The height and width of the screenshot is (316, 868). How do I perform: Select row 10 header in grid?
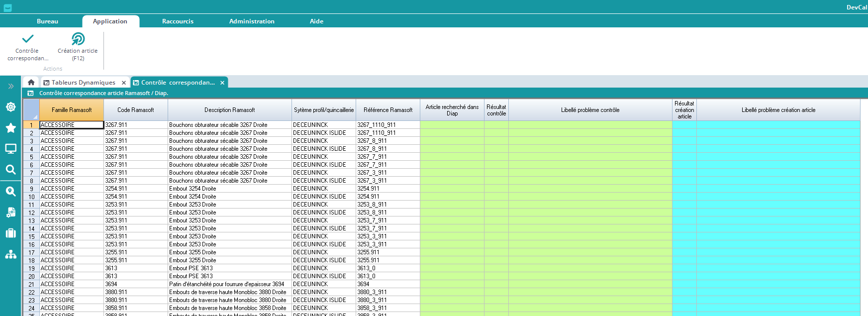point(31,197)
